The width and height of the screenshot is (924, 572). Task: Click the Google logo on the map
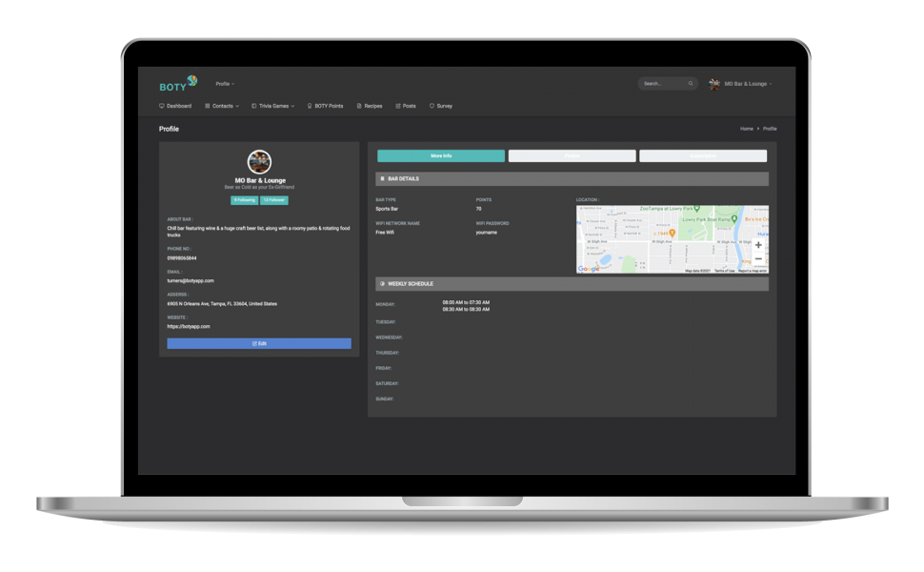click(x=589, y=269)
